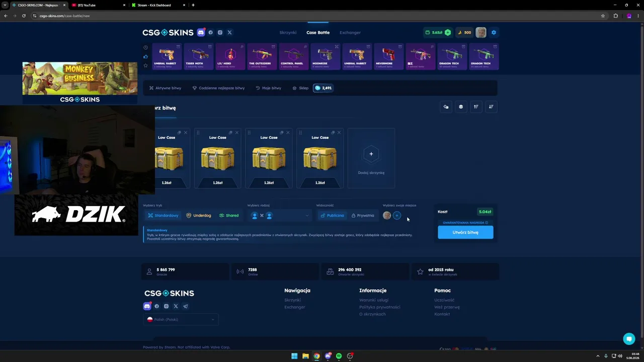This screenshot has height=362, width=644.
Task: Set visibility to Prywatna
Action: tap(363, 216)
